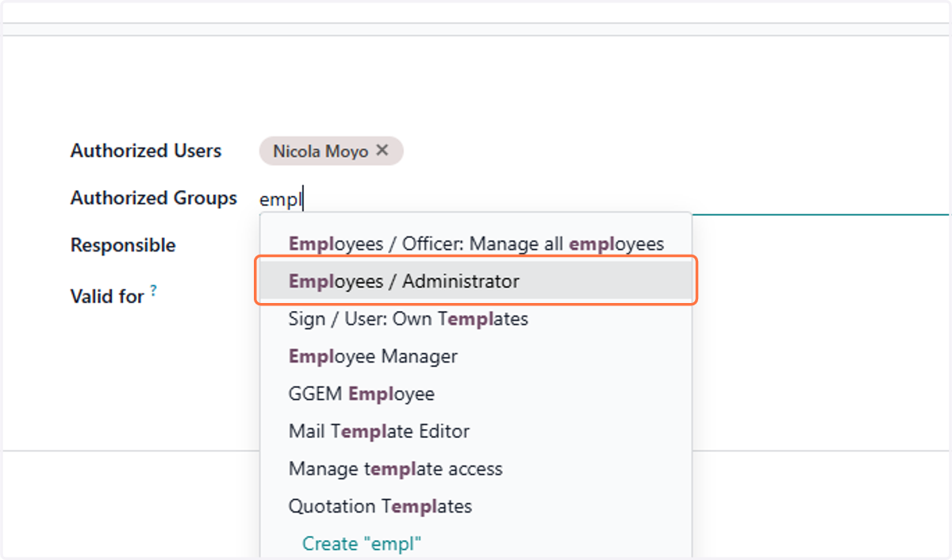Click the Authorized Groups input field
This screenshot has width=952, height=560.
coord(604,199)
